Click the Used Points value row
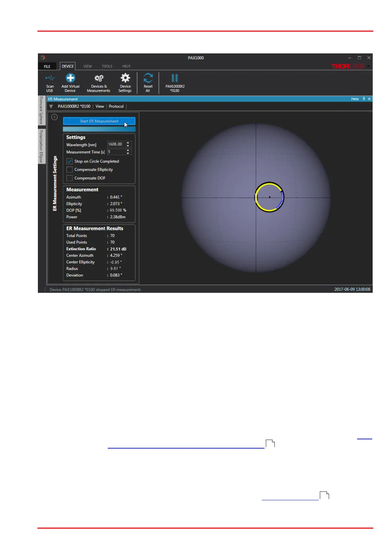The width and height of the screenshot is (392, 555). tap(99, 242)
